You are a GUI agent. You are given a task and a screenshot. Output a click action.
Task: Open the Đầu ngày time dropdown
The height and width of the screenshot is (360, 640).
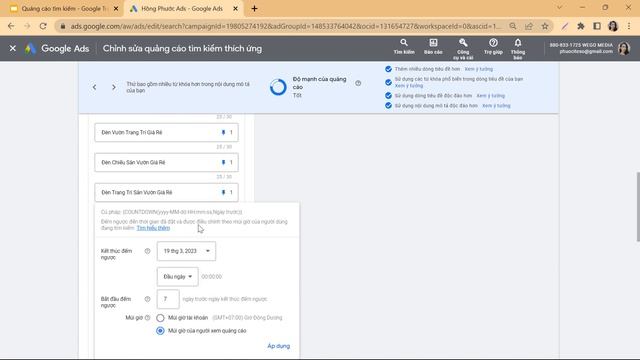coord(178,277)
